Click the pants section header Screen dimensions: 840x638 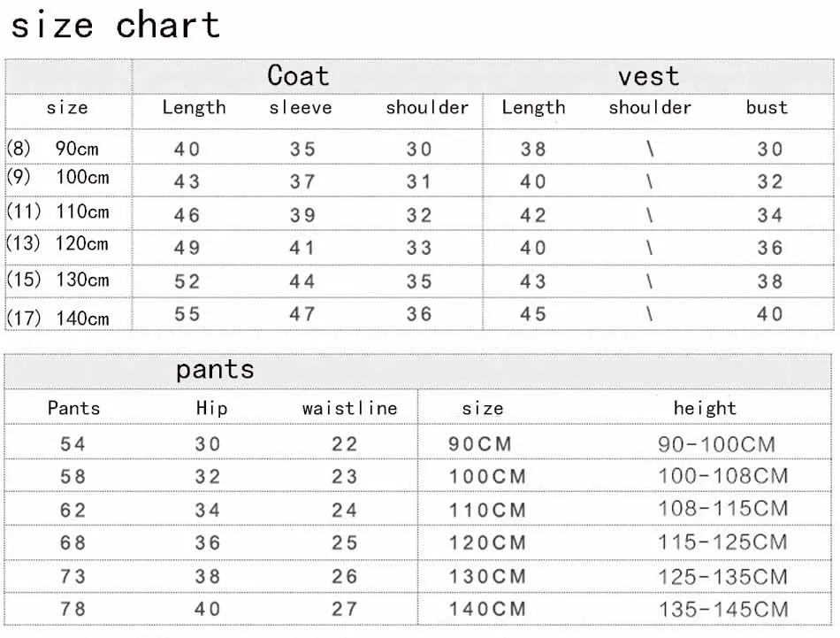(215, 370)
